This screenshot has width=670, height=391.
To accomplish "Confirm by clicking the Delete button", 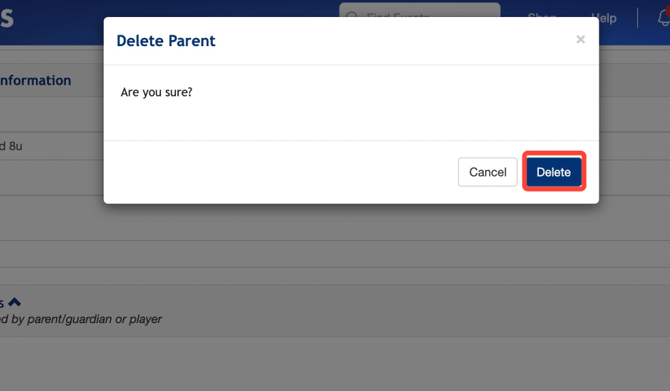I will pos(554,172).
